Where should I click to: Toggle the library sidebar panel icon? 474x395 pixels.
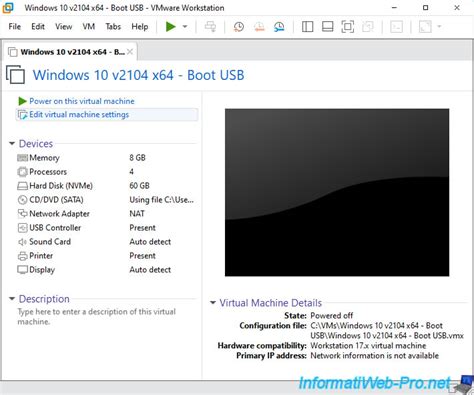click(307, 27)
